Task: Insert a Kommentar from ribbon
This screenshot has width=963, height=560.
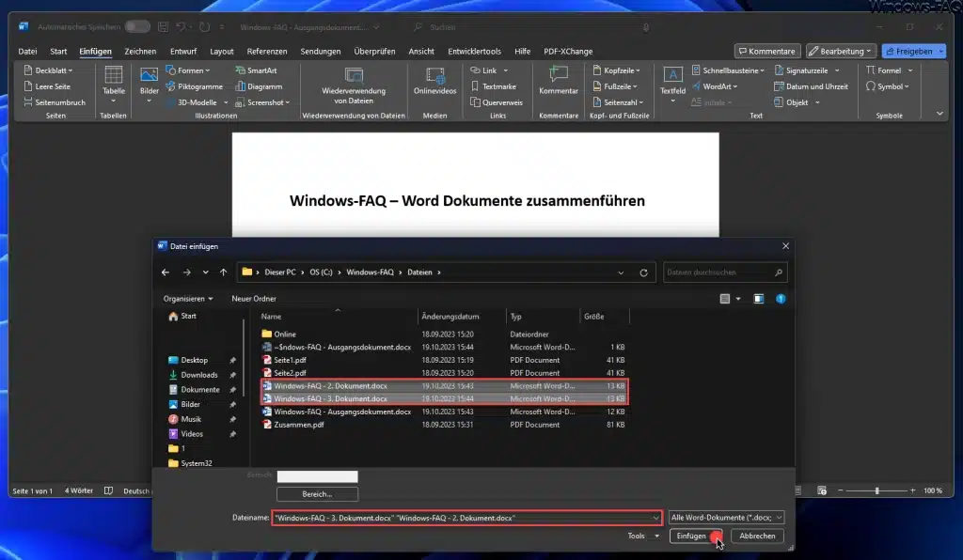Action: tap(559, 81)
